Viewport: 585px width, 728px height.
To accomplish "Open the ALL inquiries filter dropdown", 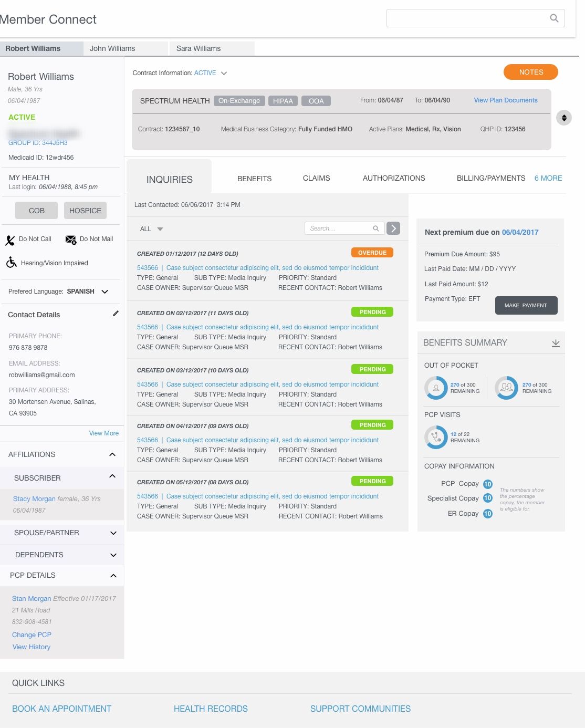I will [x=152, y=229].
